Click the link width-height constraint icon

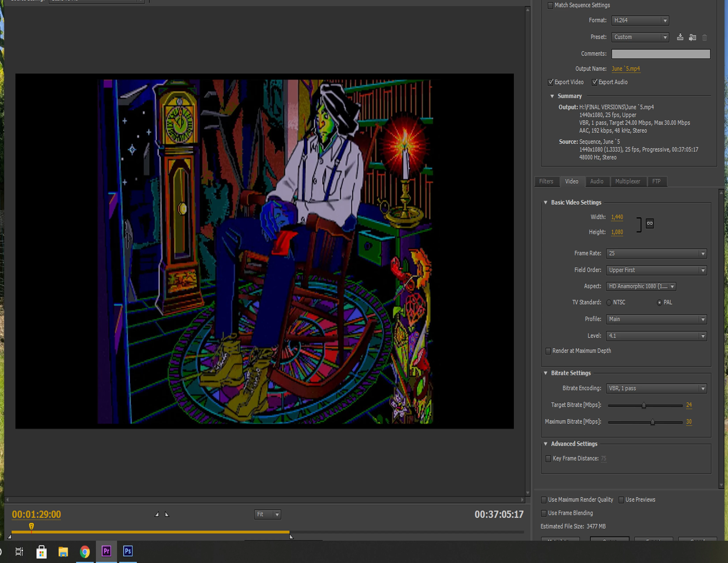[x=650, y=223]
